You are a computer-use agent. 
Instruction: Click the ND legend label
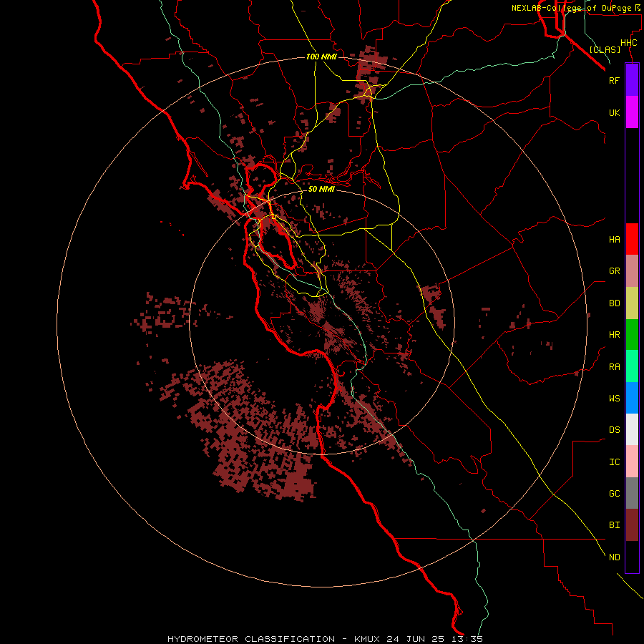click(614, 557)
